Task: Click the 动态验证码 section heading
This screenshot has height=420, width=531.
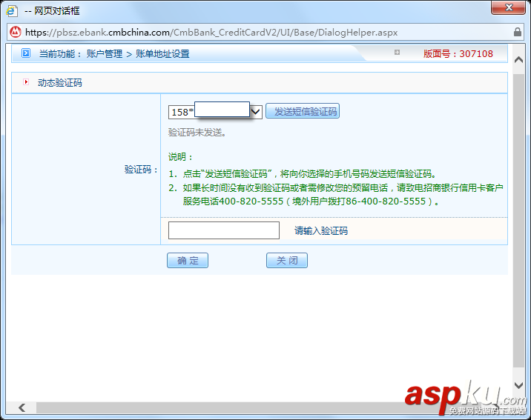Action: pos(60,83)
